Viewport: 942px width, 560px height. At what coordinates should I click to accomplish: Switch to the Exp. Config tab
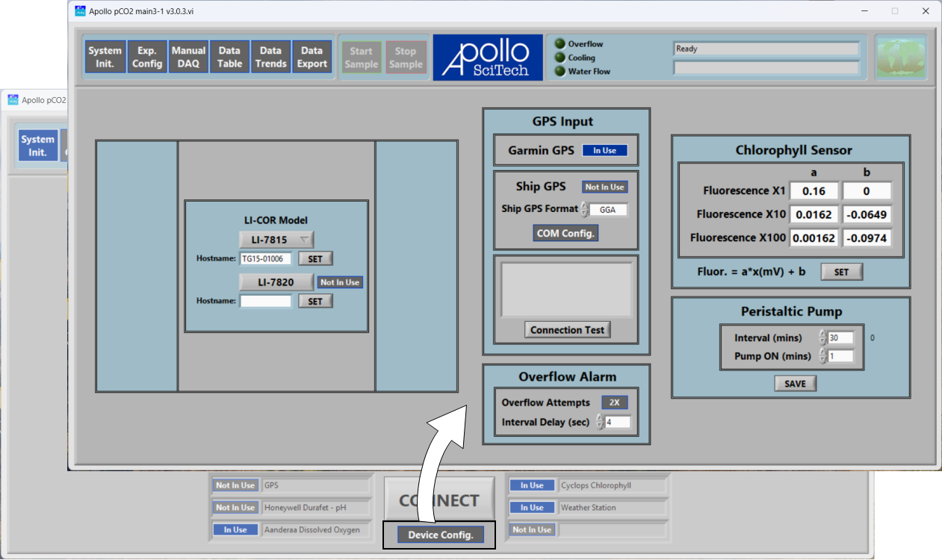[x=147, y=57]
